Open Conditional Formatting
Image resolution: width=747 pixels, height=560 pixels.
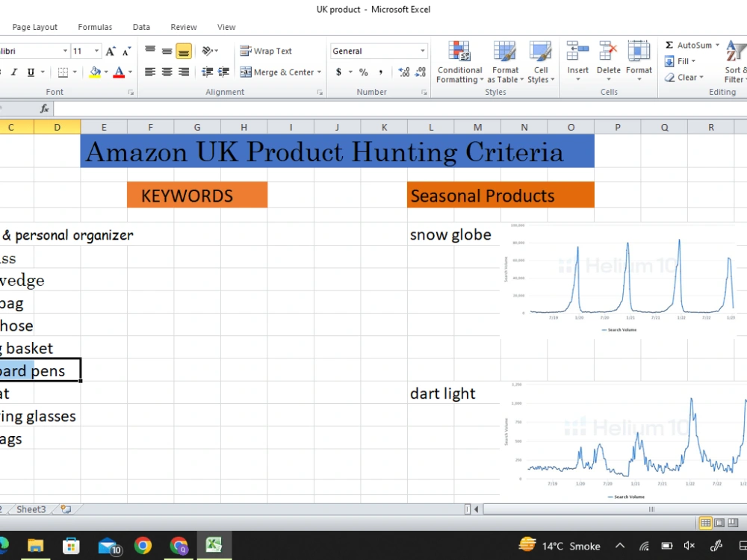click(459, 63)
